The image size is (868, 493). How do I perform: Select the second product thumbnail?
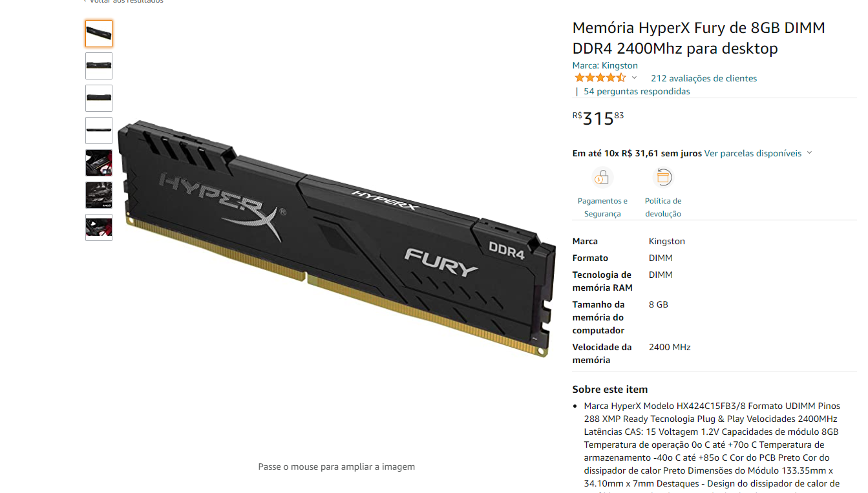click(99, 66)
